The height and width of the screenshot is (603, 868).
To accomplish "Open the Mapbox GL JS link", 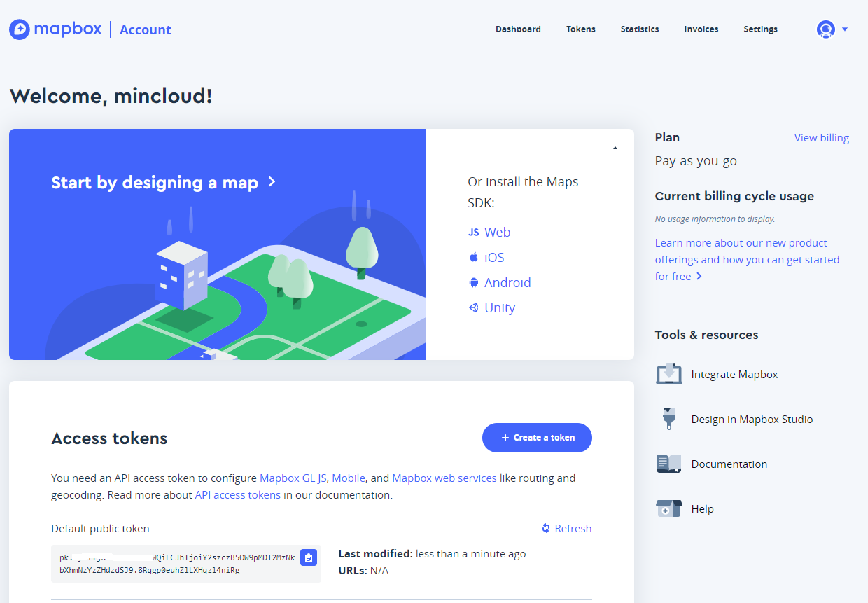I will pyautogui.click(x=293, y=478).
